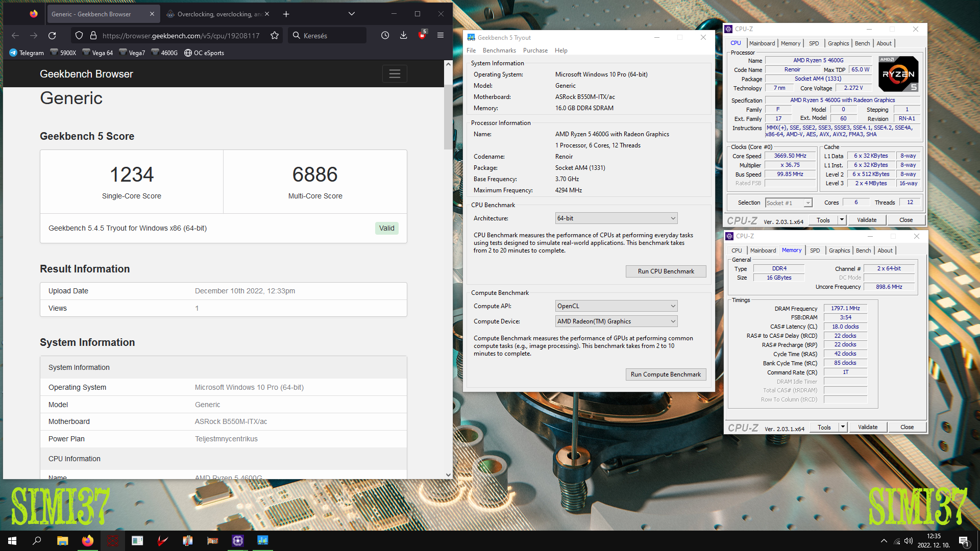The height and width of the screenshot is (551, 980).
Task: Switch to Graphics tab in lower CPU-Z
Action: coord(839,251)
